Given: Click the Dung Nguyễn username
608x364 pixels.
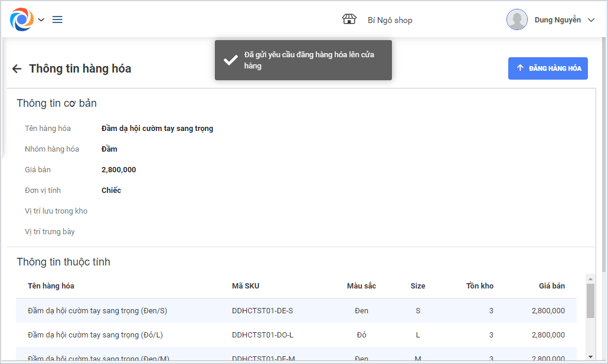Looking at the screenshot, I should [557, 20].
